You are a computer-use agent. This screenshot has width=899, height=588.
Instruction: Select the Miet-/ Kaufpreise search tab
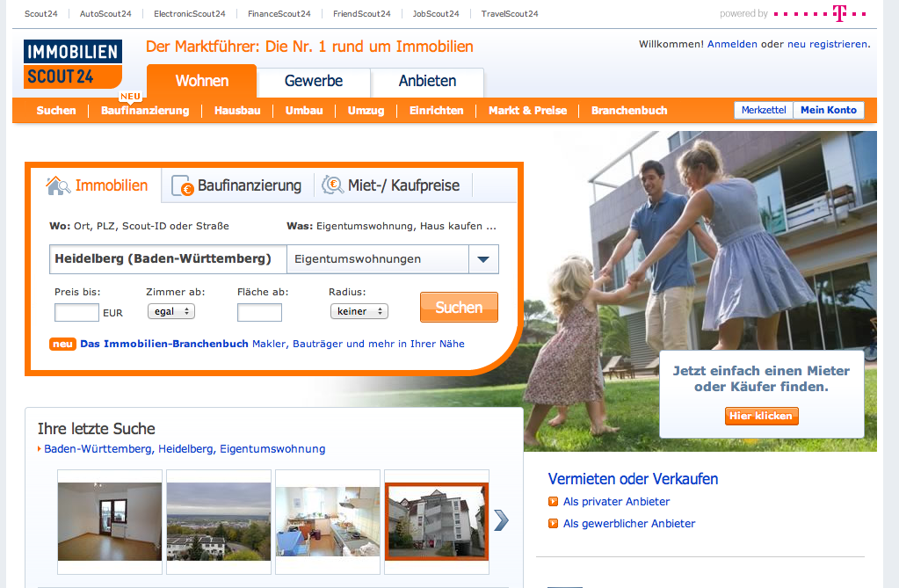393,185
